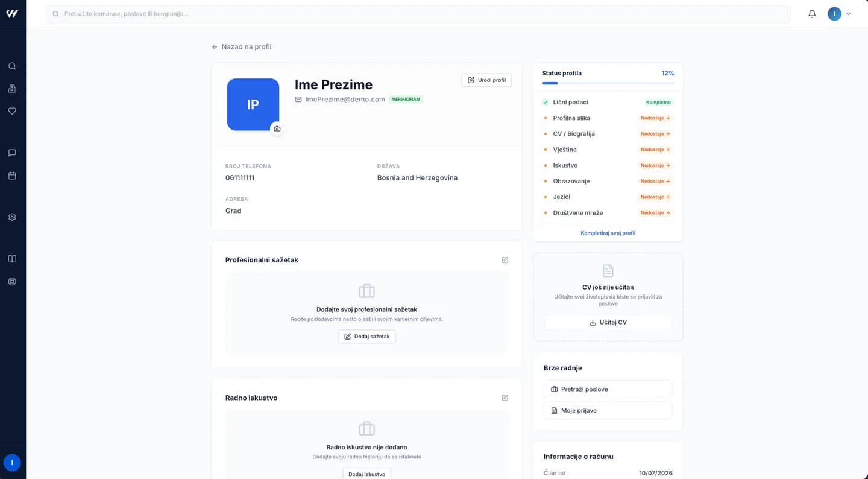The height and width of the screenshot is (479, 868).
Task: Edit Radno iskustvo via pencil icon
Action: (505, 398)
